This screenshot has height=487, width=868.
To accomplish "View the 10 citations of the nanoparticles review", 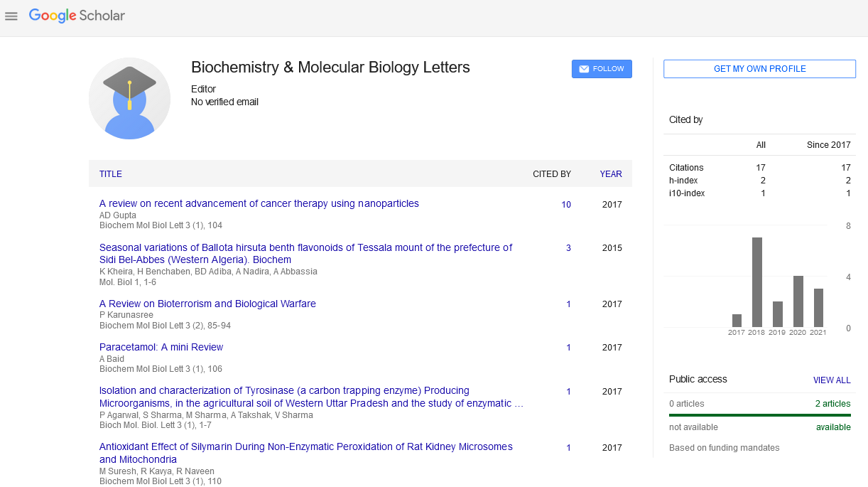I will pos(566,205).
